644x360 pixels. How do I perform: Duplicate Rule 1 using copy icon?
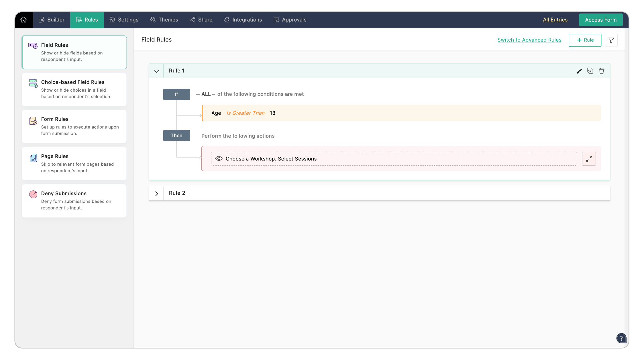coord(590,71)
